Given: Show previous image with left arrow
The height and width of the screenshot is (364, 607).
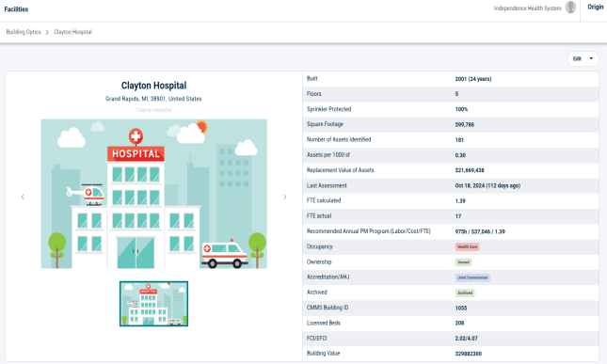Looking at the screenshot, I should (23, 197).
